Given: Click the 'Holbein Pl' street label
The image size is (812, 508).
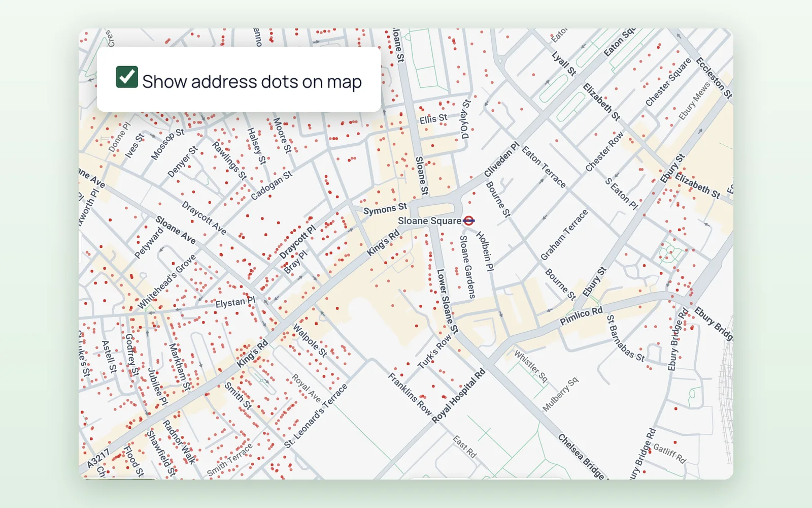Looking at the screenshot, I should click(485, 251).
